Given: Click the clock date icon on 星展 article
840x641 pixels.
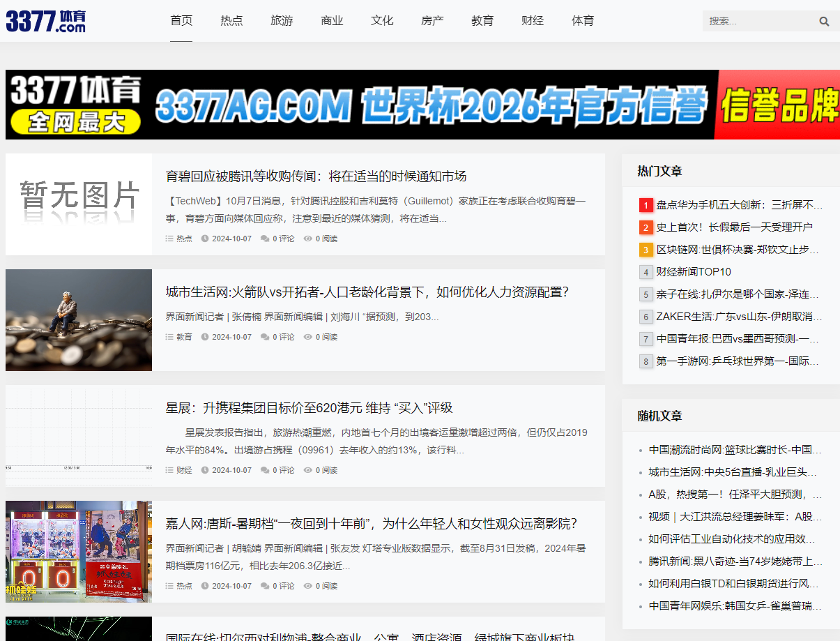Looking at the screenshot, I should (x=205, y=470).
